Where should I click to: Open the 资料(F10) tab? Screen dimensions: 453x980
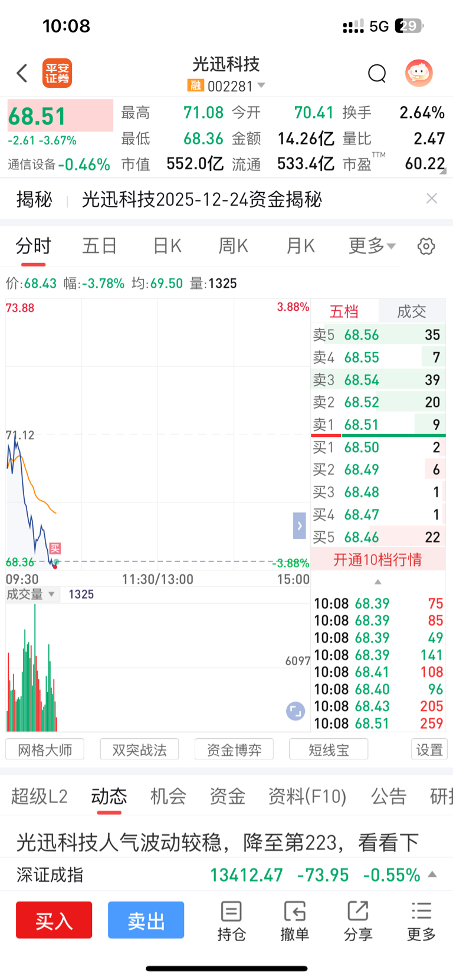[307, 797]
